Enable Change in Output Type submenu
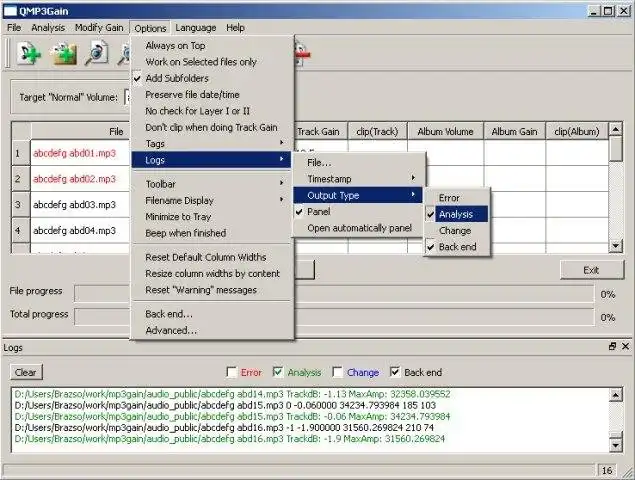The height and width of the screenshot is (480, 635). click(457, 230)
